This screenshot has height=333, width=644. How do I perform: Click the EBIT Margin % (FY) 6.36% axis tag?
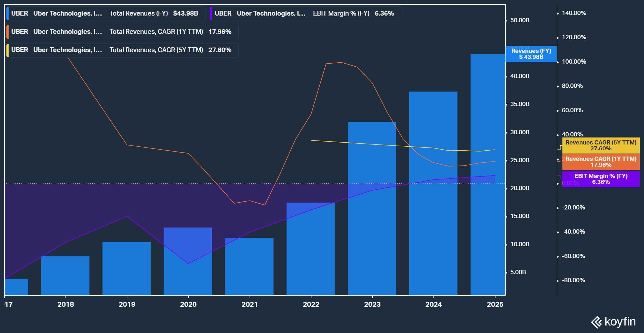click(x=601, y=179)
